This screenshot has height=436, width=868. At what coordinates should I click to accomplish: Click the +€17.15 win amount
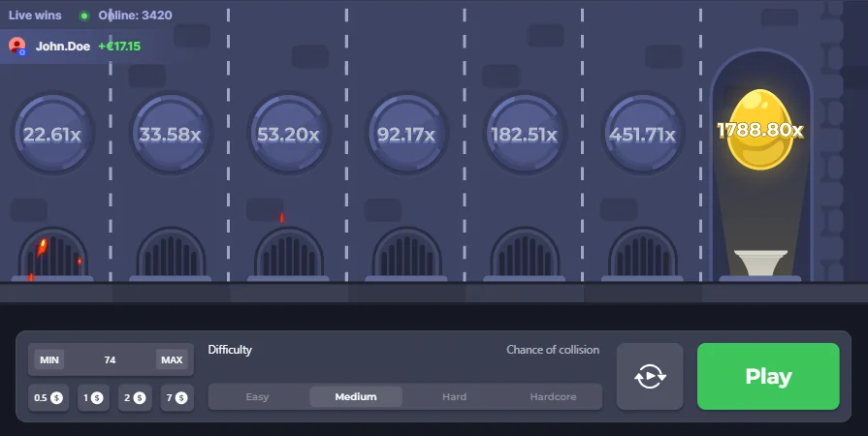(x=119, y=47)
